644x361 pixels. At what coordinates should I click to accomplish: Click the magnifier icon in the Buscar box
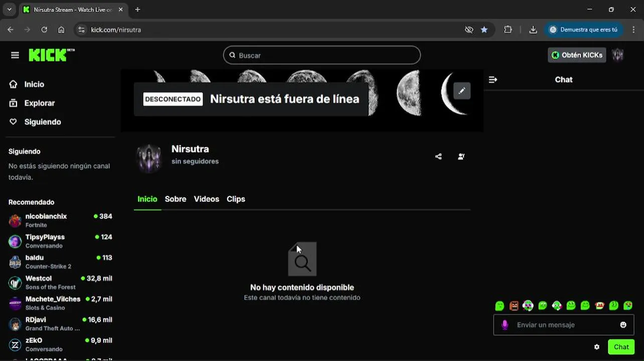pyautogui.click(x=232, y=55)
